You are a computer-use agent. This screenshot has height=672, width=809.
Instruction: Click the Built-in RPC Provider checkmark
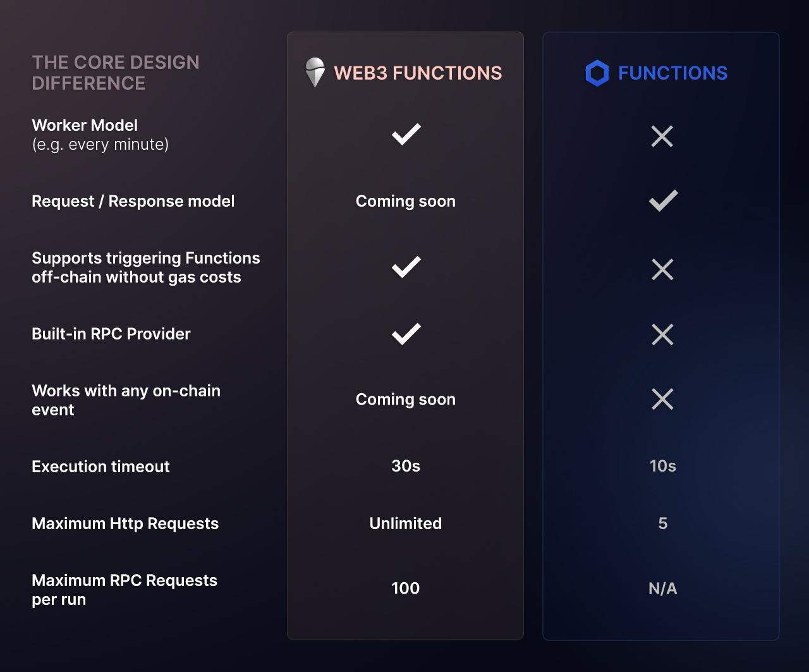coord(406,334)
